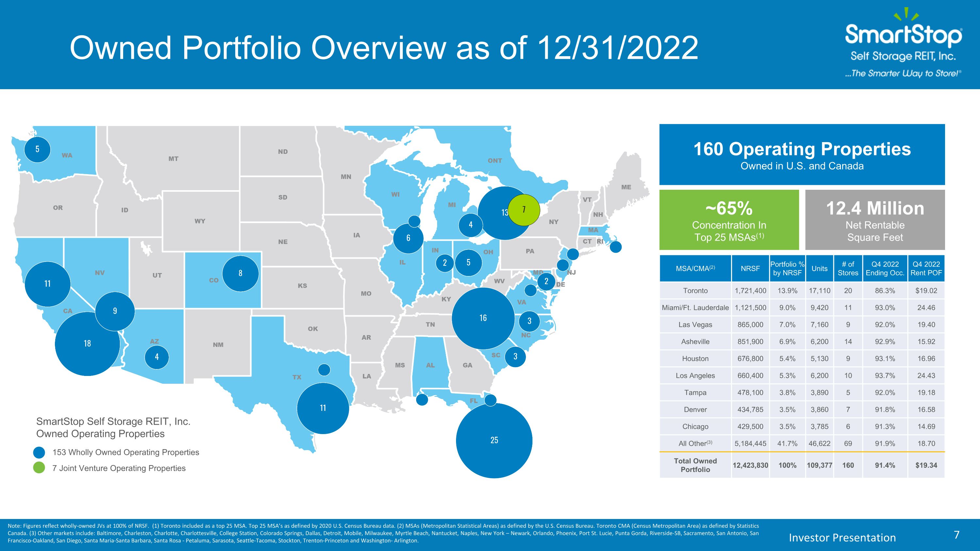Click the Units column header
The width and height of the screenshot is (980, 551).
[820, 268]
